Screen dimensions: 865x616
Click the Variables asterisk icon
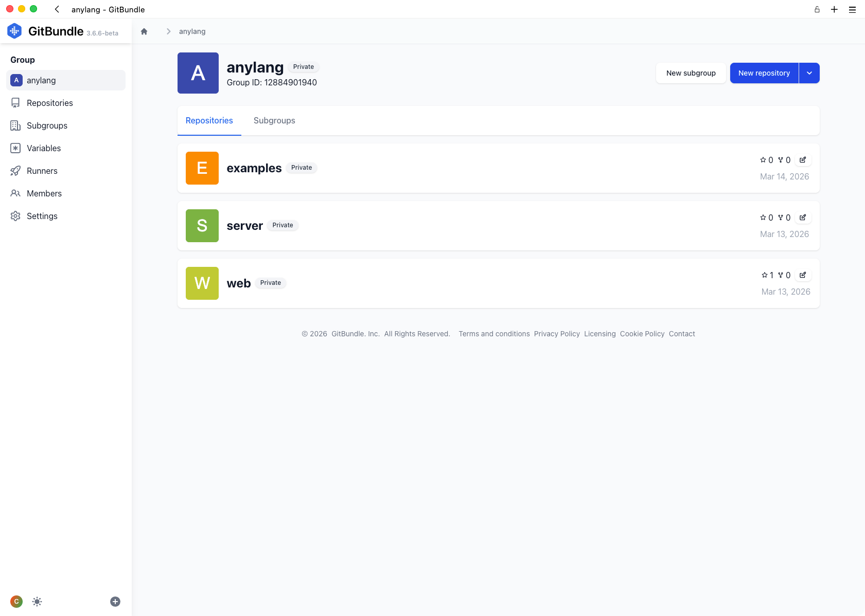(x=15, y=148)
